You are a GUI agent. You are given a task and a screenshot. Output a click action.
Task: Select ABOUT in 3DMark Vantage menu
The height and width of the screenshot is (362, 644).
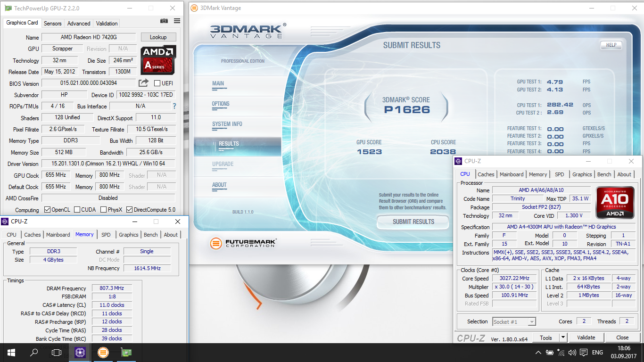(219, 185)
